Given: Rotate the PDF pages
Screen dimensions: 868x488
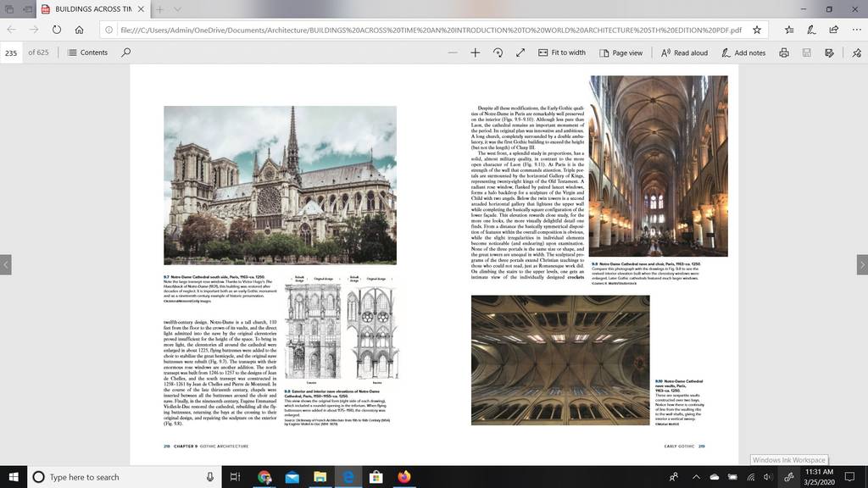Looking at the screenshot, I should pos(498,53).
